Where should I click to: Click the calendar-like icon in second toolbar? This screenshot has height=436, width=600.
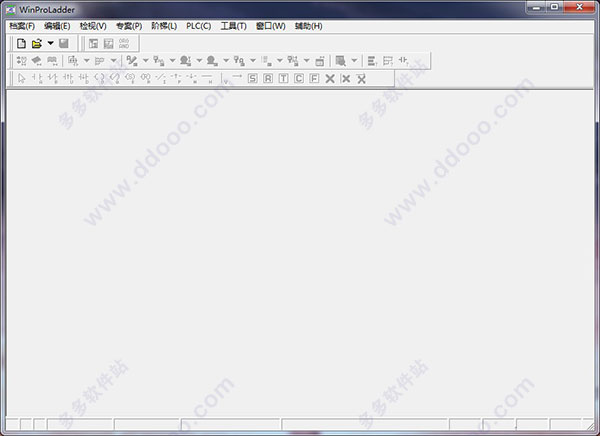point(320,61)
